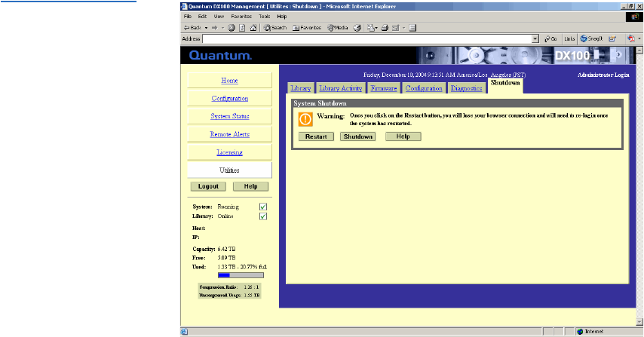Open the File menu
Image resolution: width=644 pixels, height=337 pixels.
coord(188,17)
